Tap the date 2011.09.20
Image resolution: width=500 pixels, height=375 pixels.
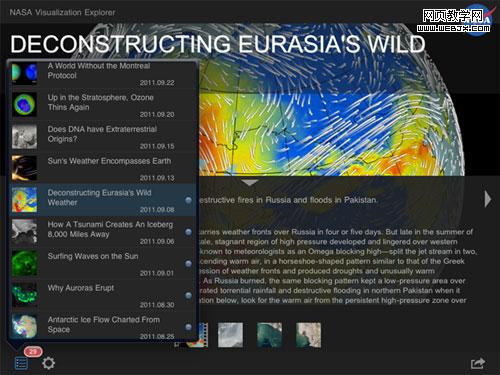[157, 114]
